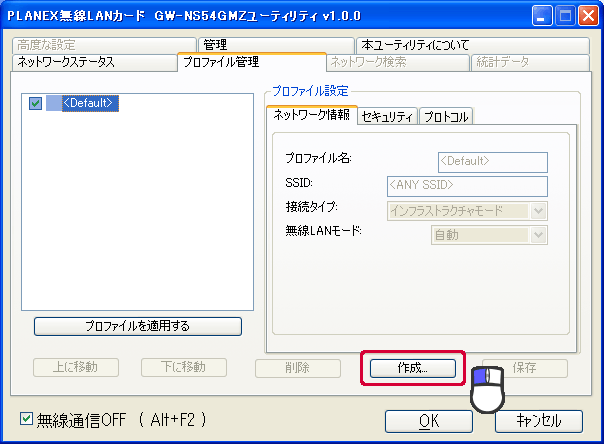Image resolution: width=604 pixels, height=444 pixels.
Task: Switch to the 管理 tab
Action: 276,45
